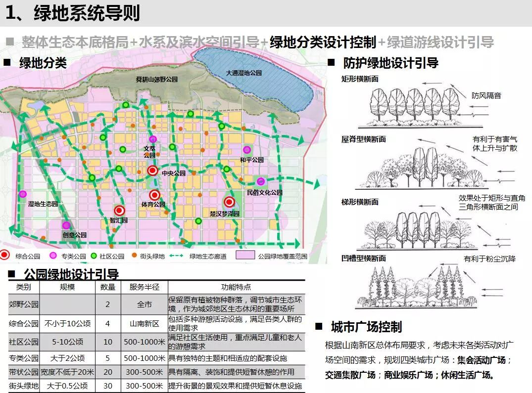Click the quantity 30 in 街头绿地 row
Screen dimensions: 532x393
108,386
